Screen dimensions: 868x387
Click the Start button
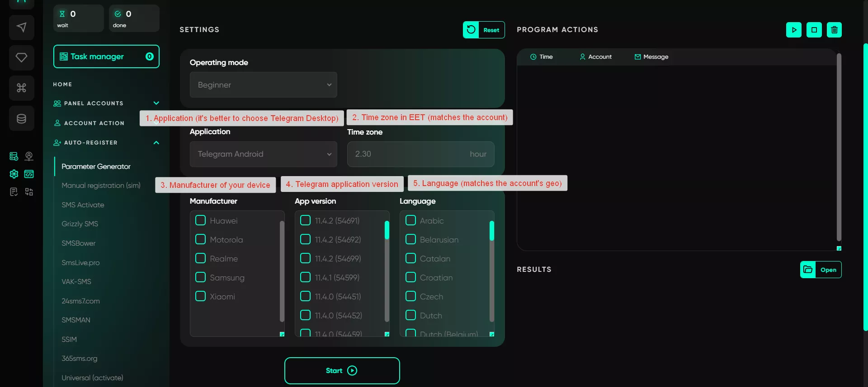point(342,371)
